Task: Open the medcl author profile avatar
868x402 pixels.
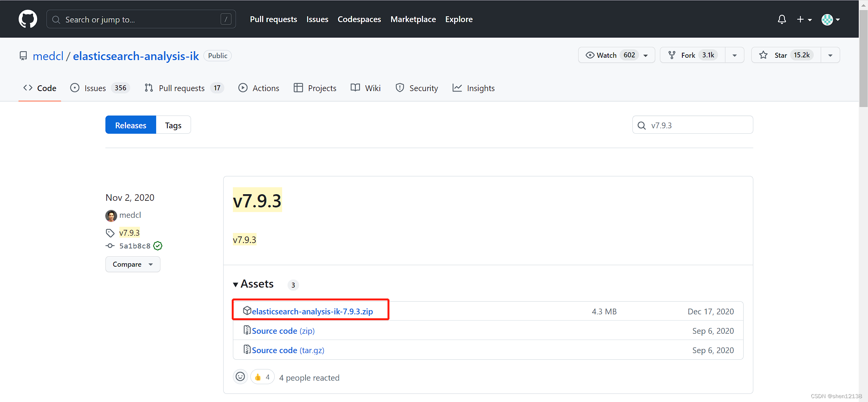Action: (111, 216)
